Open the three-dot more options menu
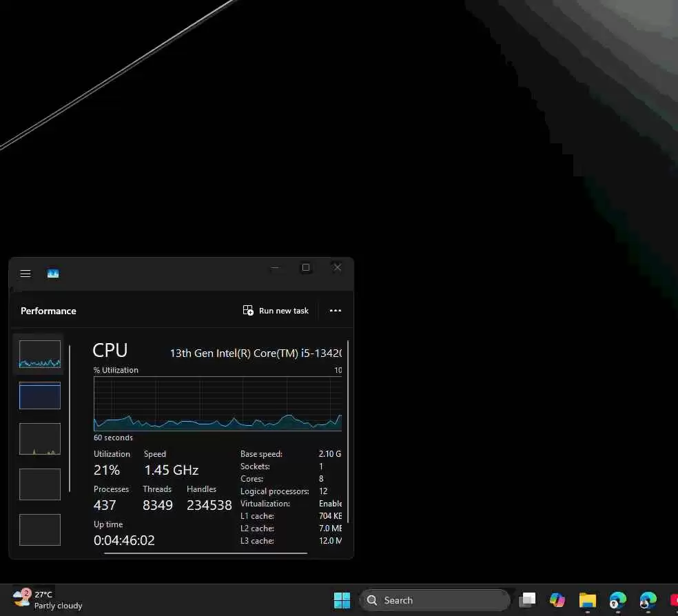The width and height of the screenshot is (678, 616). [336, 311]
